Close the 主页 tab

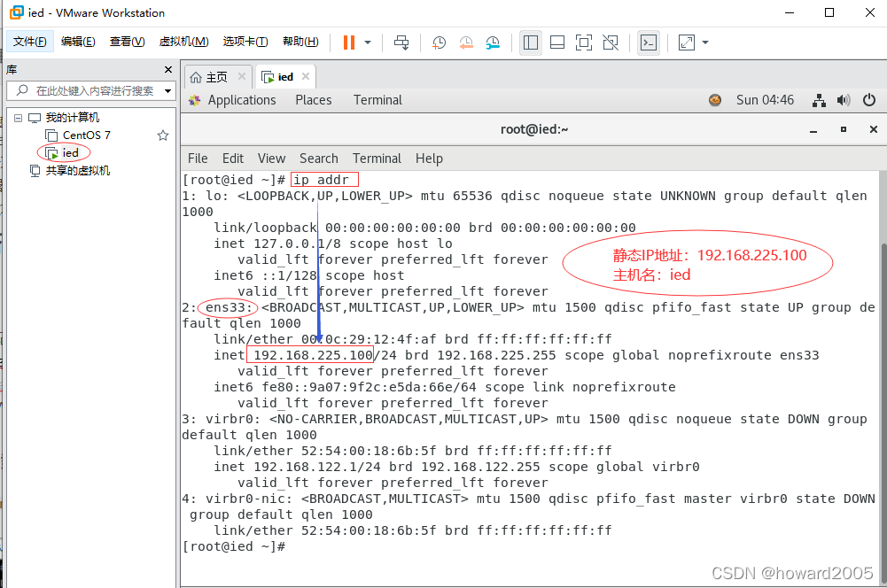tap(242, 76)
